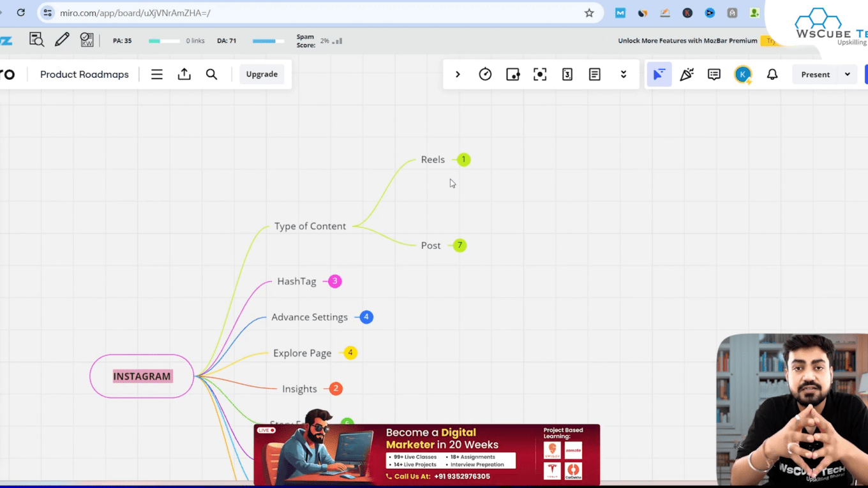Bookmark the page with the star icon
This screenshot has width=868, height=488.
pos(589,13)
